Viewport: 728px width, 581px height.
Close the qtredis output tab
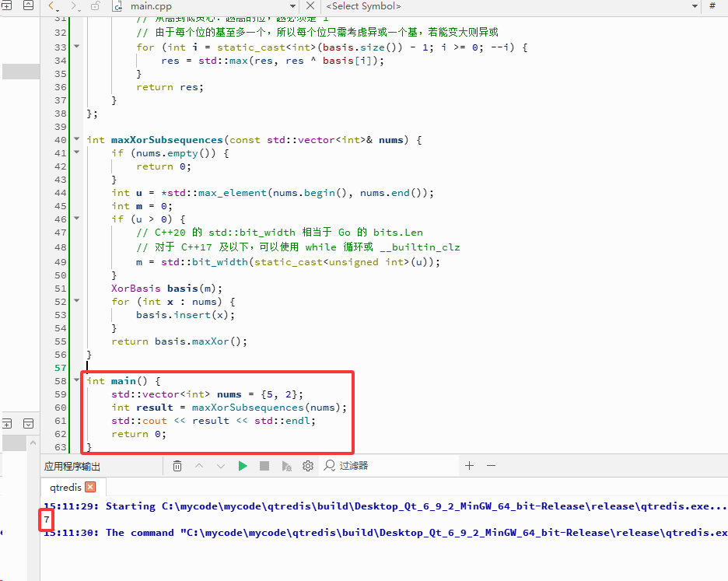pyautogui.click(x=90, y=487)
